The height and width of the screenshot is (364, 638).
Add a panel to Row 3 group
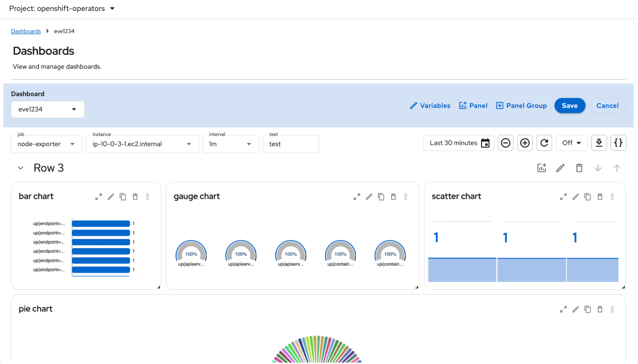click(542, 168)
